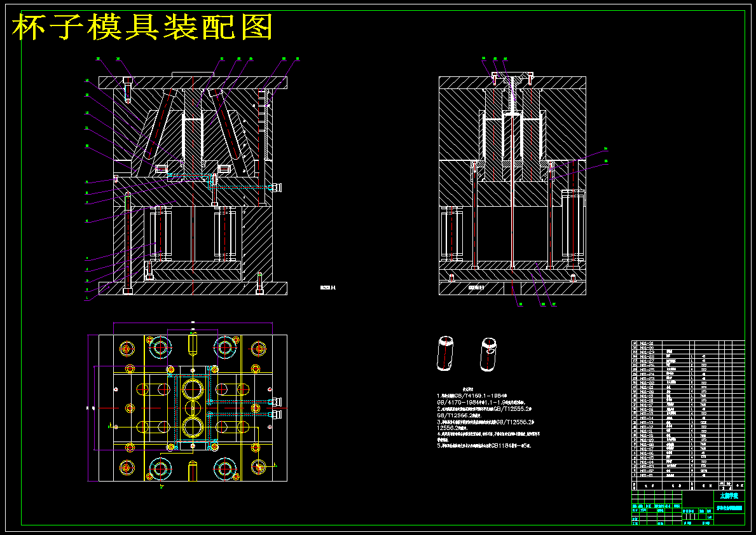
Task: Select parts list row N01-31
Action: click(x=688, y=343)
